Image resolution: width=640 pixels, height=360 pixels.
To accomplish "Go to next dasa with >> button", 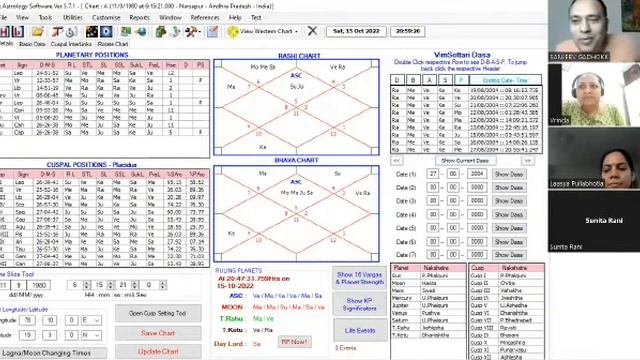I will pos(528,161).
